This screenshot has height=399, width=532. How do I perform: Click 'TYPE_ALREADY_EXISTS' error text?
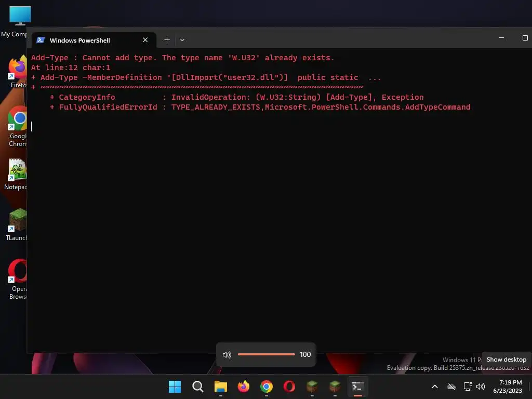(x=216, y=107)
